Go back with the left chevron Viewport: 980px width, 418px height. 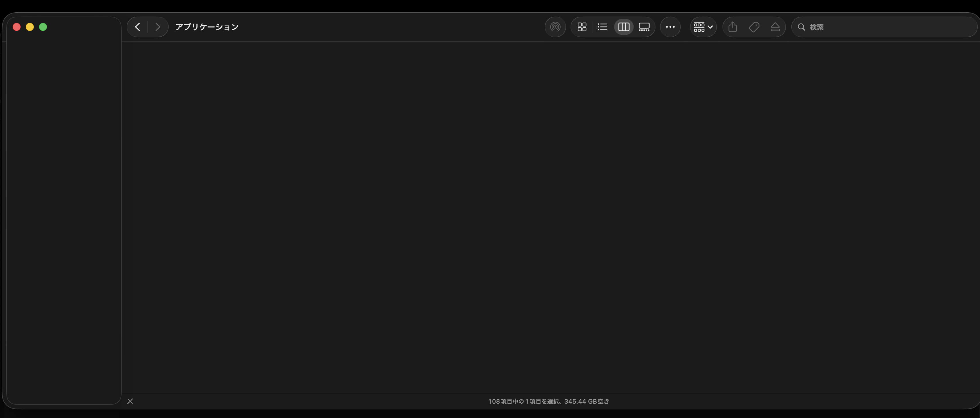point(138,27)
